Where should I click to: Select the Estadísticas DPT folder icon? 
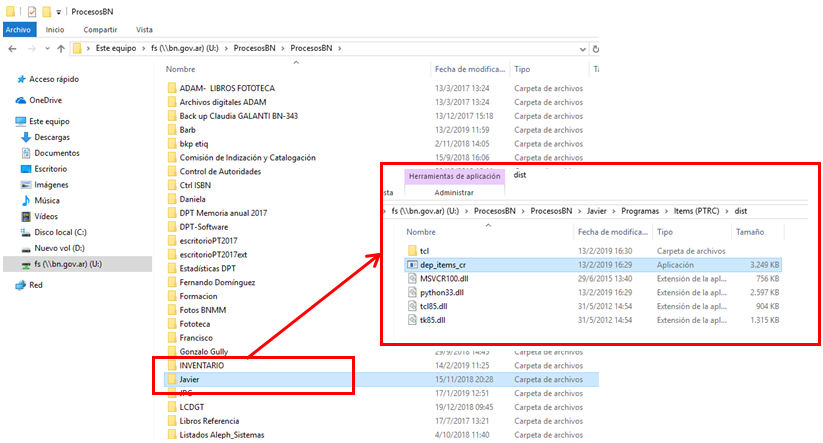coord(172,268)
